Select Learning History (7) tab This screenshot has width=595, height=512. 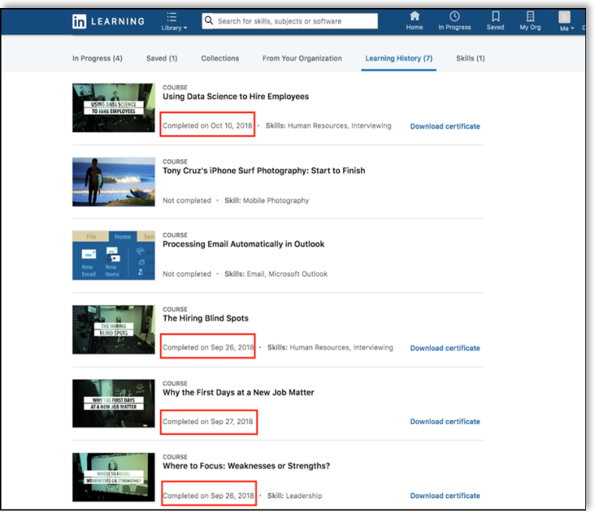pyautogui.click(x=399, y=58)
